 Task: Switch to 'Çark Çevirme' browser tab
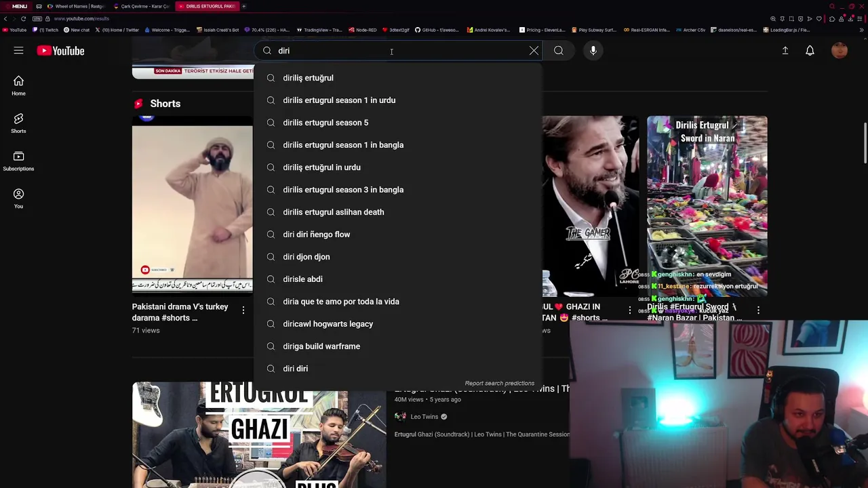141,6
